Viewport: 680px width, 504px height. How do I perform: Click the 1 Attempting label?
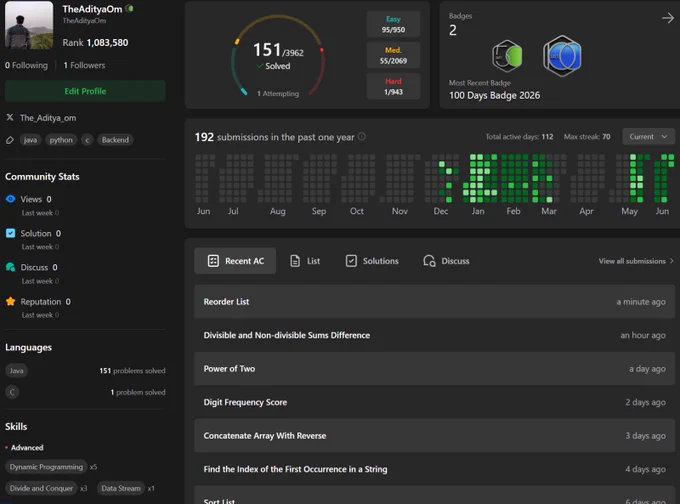(278, 93)
